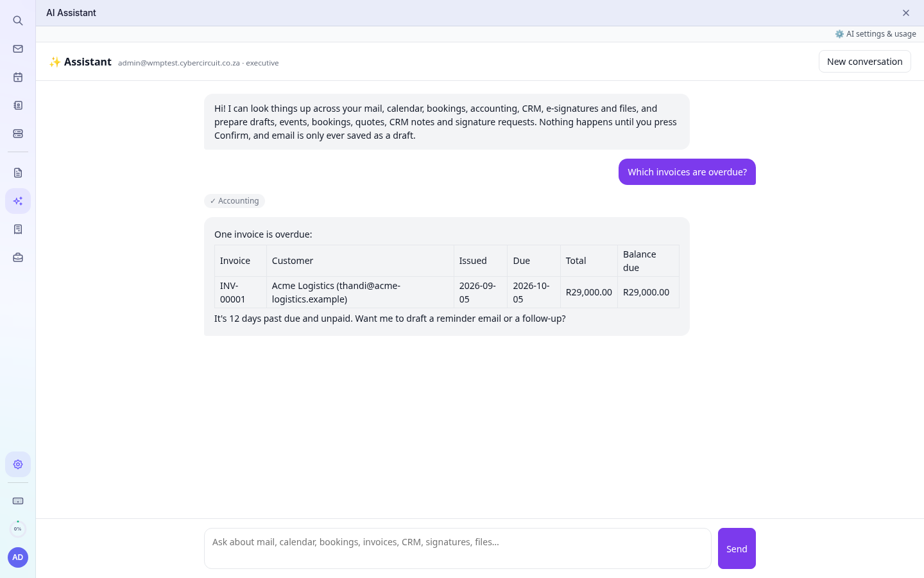Show keyboard shortcuts icon in sidebar
Screen dimensions: 924x578
click(18, 501)
